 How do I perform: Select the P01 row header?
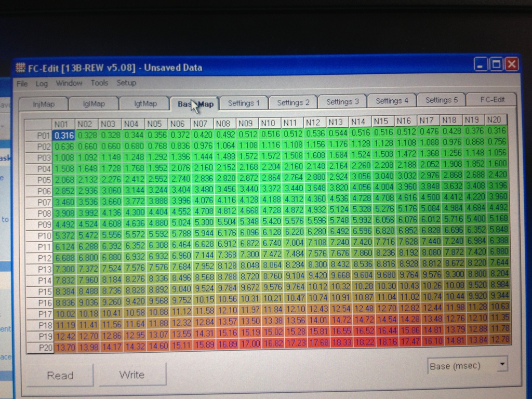(x=39, y=136)
